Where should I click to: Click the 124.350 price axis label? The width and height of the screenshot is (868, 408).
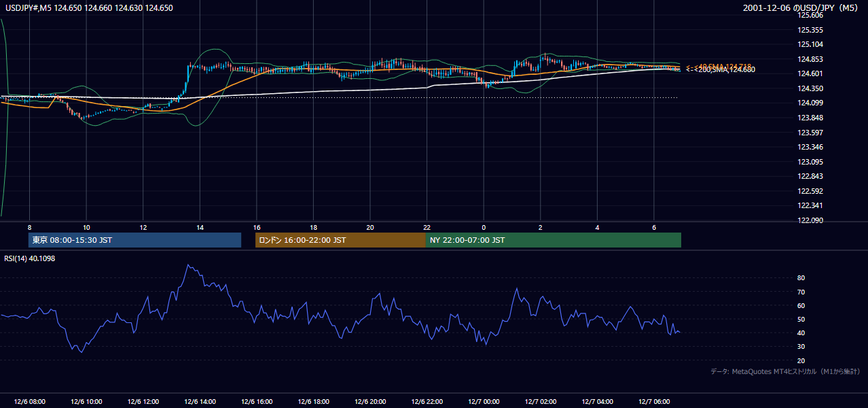click(811, 88)
